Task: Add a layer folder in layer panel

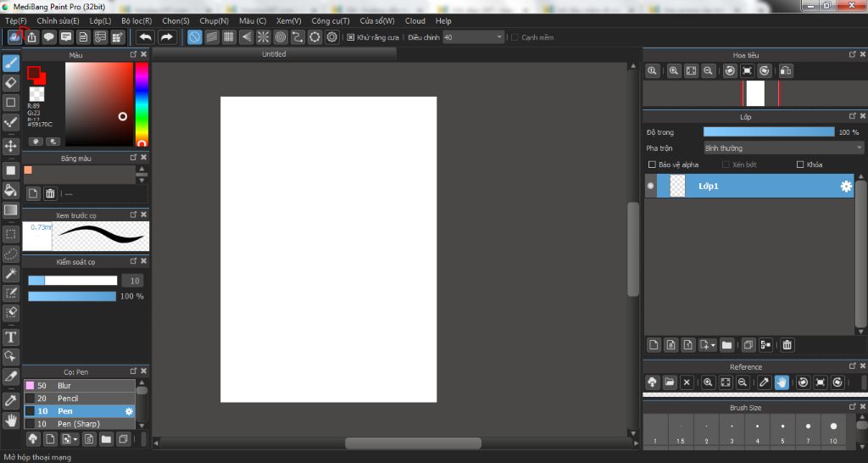Action: click(726, 345)
